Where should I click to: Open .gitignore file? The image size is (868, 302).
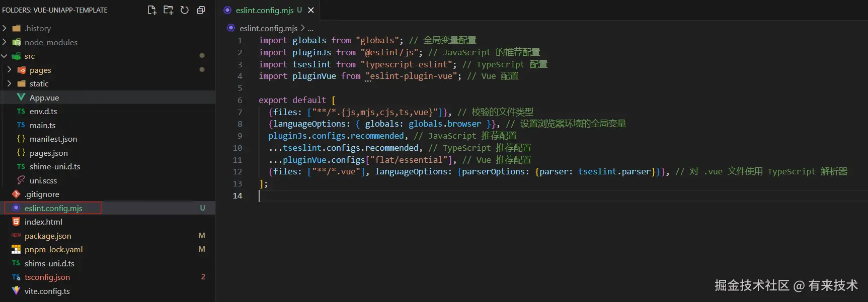click(x=42, y=194)
